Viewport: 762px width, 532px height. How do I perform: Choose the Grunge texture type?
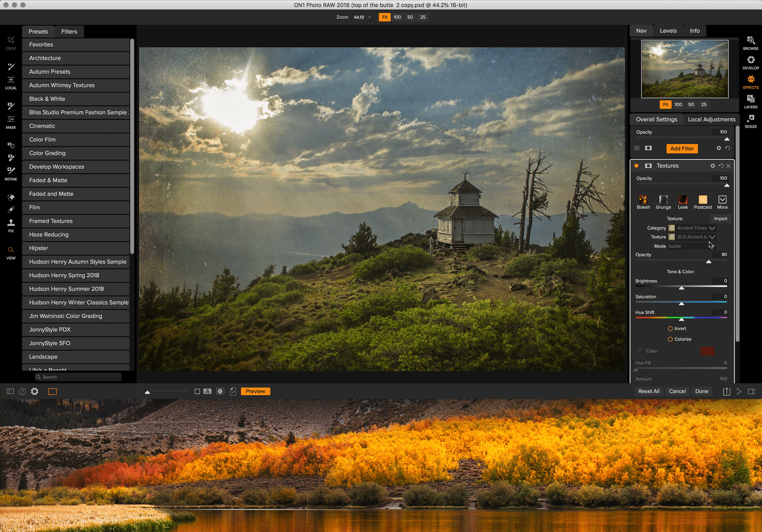tap(663, 202)
